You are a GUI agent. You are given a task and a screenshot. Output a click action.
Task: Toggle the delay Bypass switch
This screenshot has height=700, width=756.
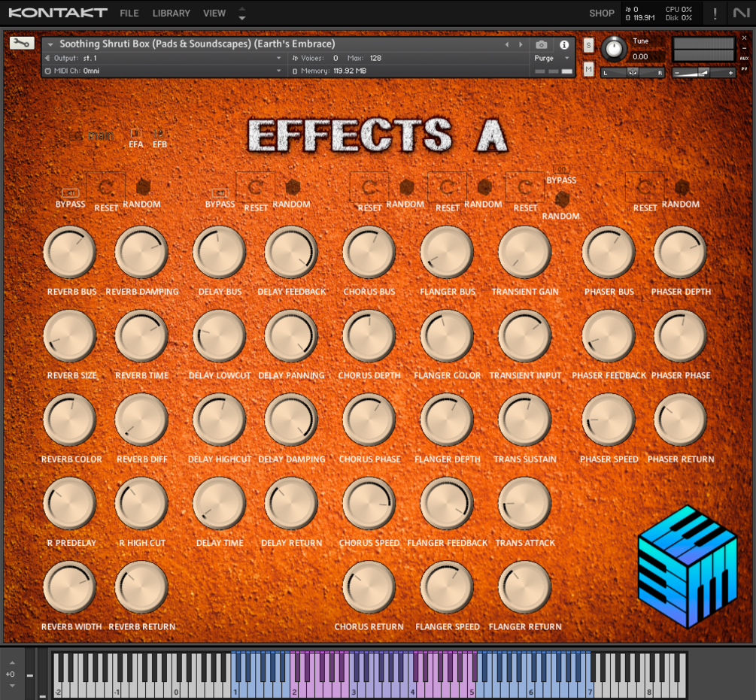(220, 193)
